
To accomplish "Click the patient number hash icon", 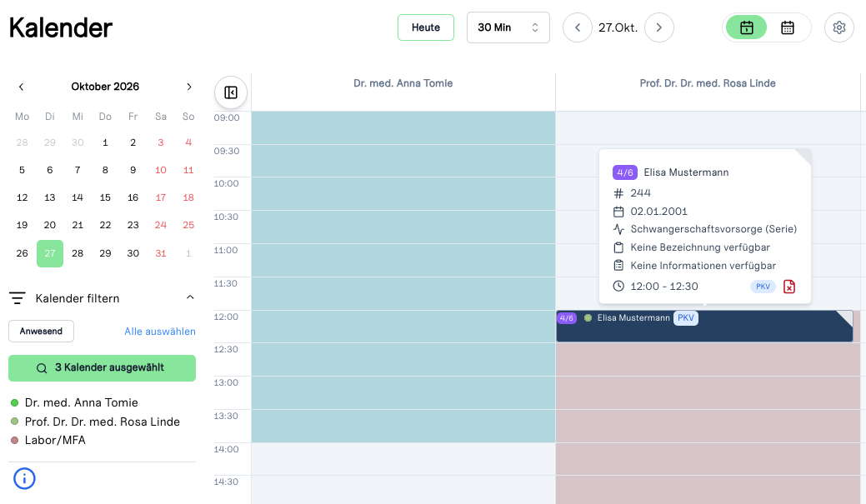I will click(x=618, y=193).
